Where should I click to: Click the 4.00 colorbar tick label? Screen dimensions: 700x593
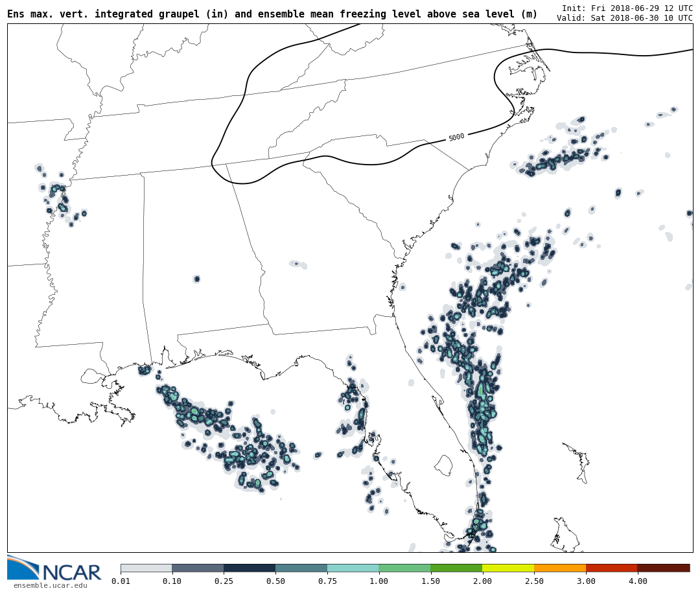(x=637, y=581)
